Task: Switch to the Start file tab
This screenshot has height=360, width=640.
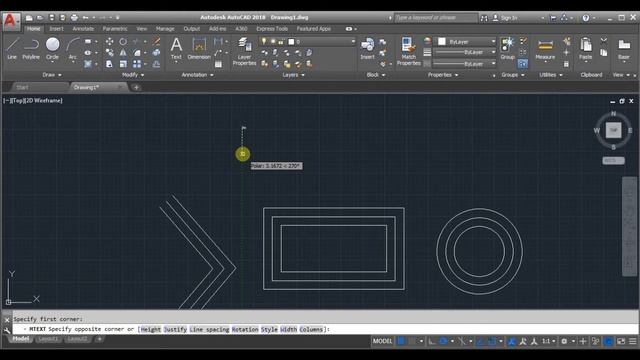Action: click(x=22, y=87)
